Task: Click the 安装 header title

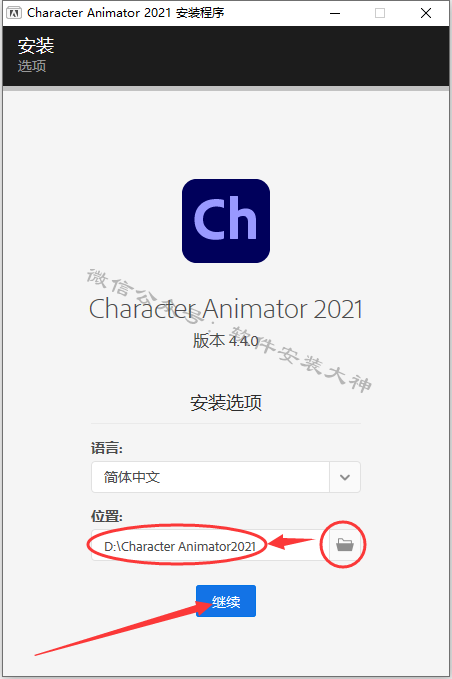Action: [36, 46]
